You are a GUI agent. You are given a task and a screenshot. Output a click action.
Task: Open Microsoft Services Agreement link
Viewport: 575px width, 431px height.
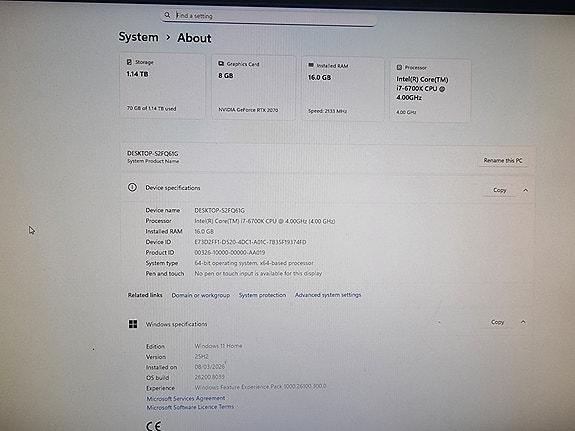(x=186, y=398)
